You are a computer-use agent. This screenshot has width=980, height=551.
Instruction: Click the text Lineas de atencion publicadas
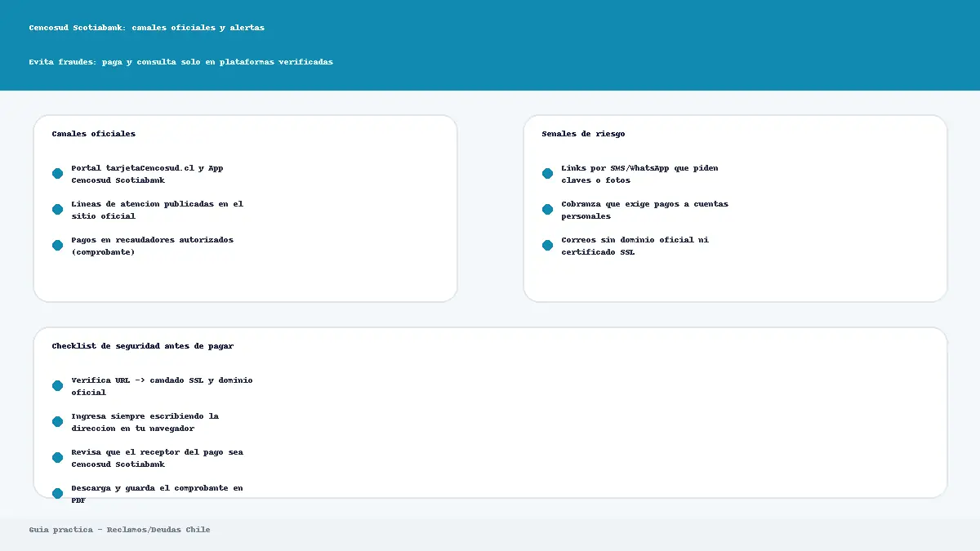pyautogui.click(x=157, y=210)
